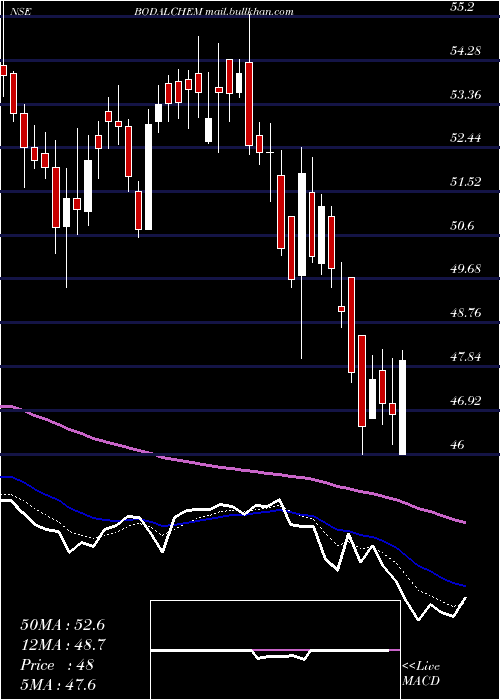Click the 47.84 price axis label
Viewport: 500px width, 700px height.
pos(467,357)
